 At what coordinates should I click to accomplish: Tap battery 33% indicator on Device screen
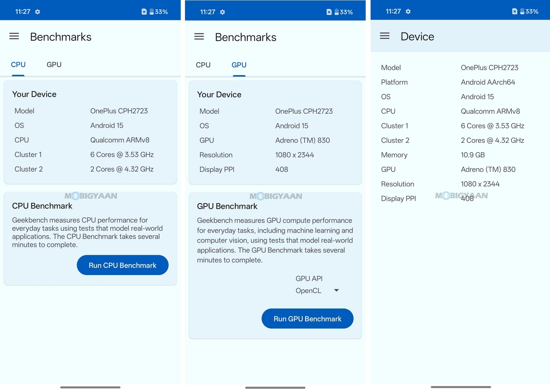point(529,11)
